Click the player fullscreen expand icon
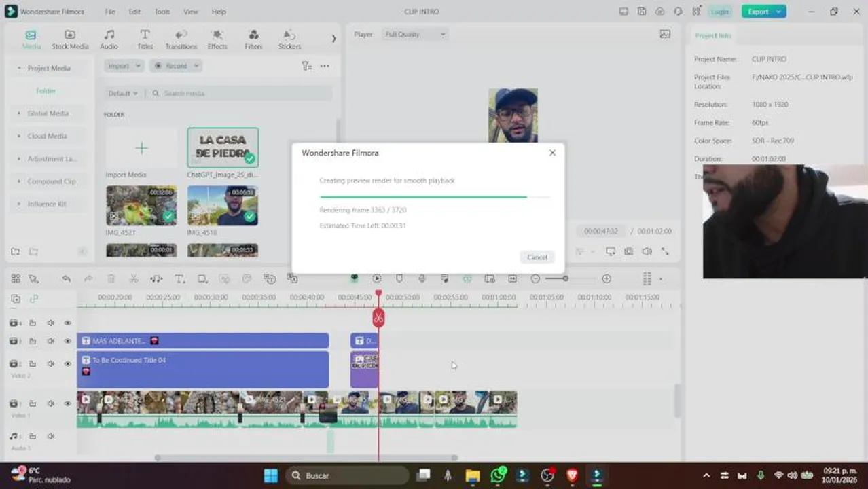The width and height of the screenshot is (868, 489). click(665, 251)
